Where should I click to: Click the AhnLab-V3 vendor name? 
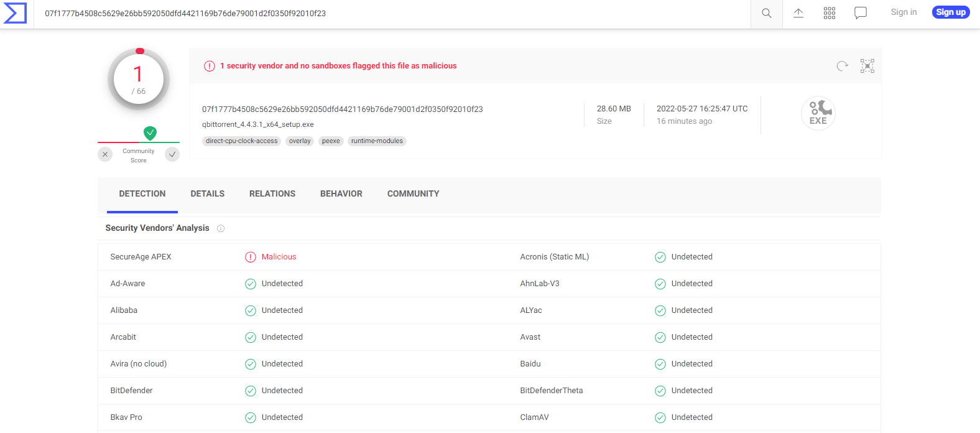tap(540, 284)
